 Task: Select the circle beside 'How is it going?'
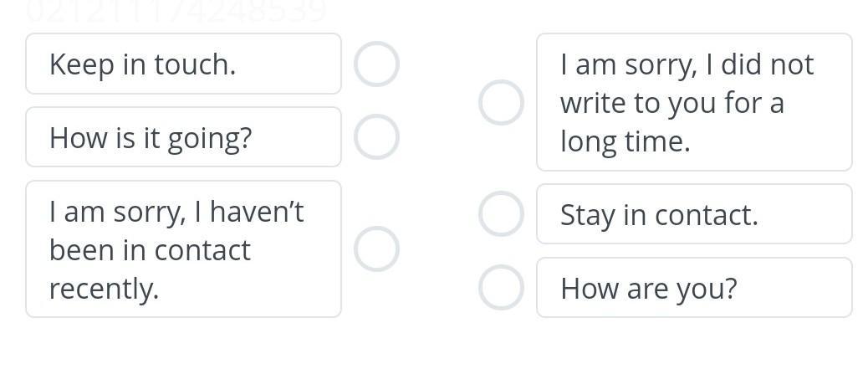[376, 137]
